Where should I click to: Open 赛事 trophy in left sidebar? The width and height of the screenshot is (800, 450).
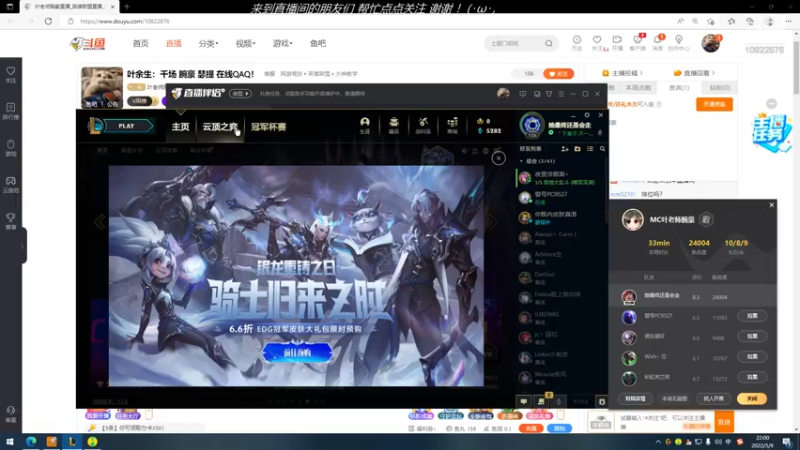11,221
